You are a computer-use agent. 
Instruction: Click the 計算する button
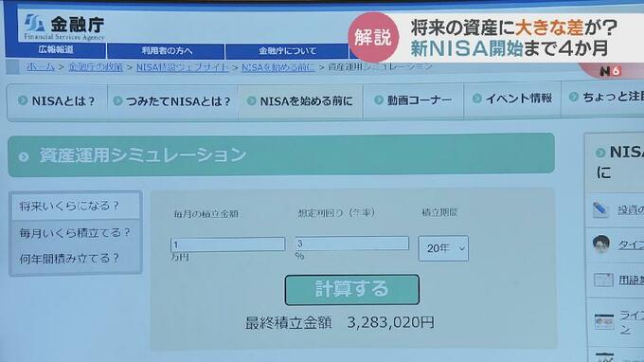pos(352,290)
